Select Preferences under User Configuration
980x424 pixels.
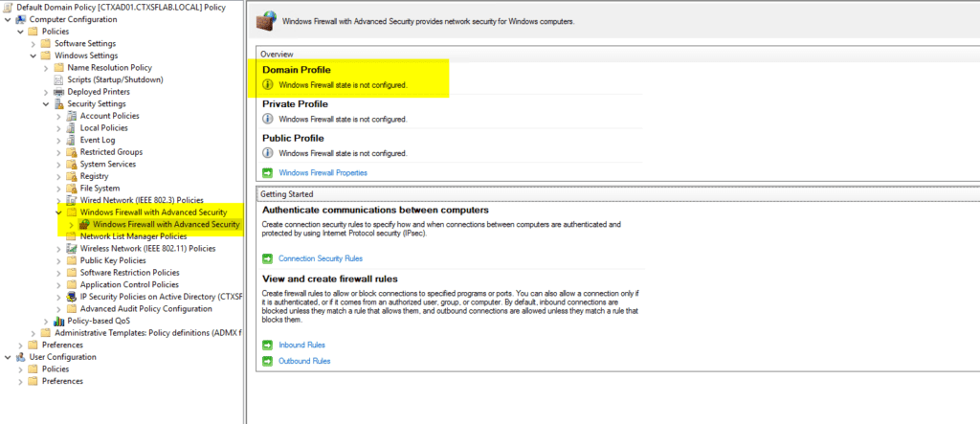point(62,381)
